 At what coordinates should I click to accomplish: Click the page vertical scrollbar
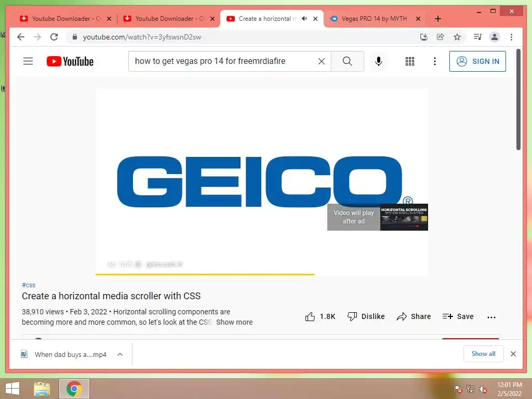[x=518, y=99]
